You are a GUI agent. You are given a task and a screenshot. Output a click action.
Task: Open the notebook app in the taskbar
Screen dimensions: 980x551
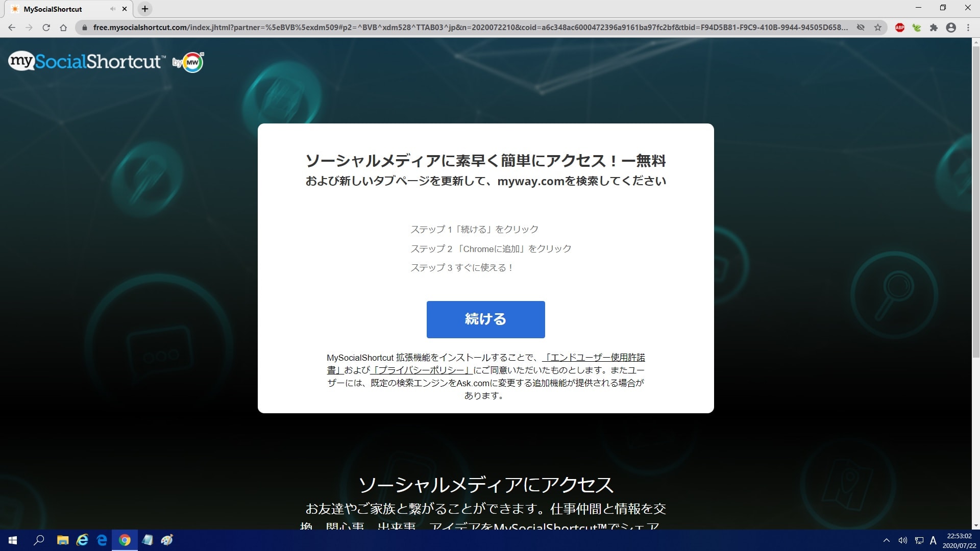click(148, 540)
